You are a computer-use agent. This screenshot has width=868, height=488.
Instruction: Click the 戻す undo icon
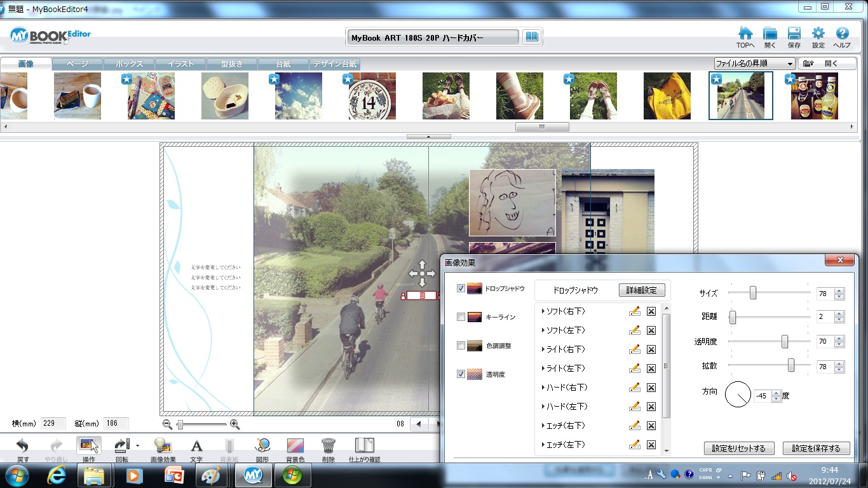pos(22,445)
